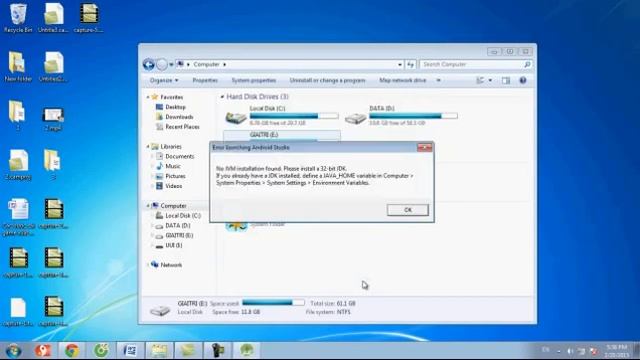640x360 pixels.
Task: Open Google Chrome from the taskbar
Action: point(72,351)
